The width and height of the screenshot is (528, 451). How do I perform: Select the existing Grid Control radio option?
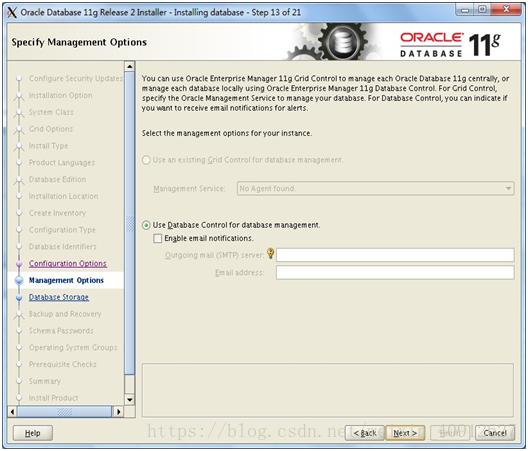pyautogui.click(x=146, y=160)
